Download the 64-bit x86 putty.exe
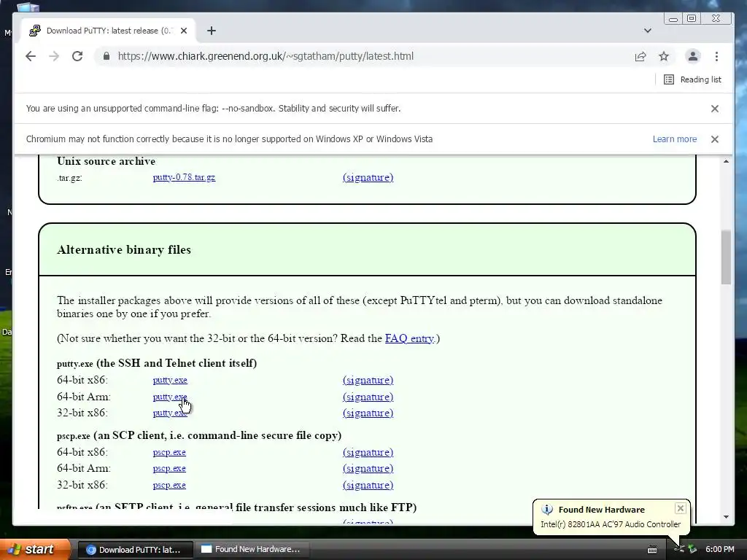Viewport: 747px width, 560px height. tap(170, 380)
